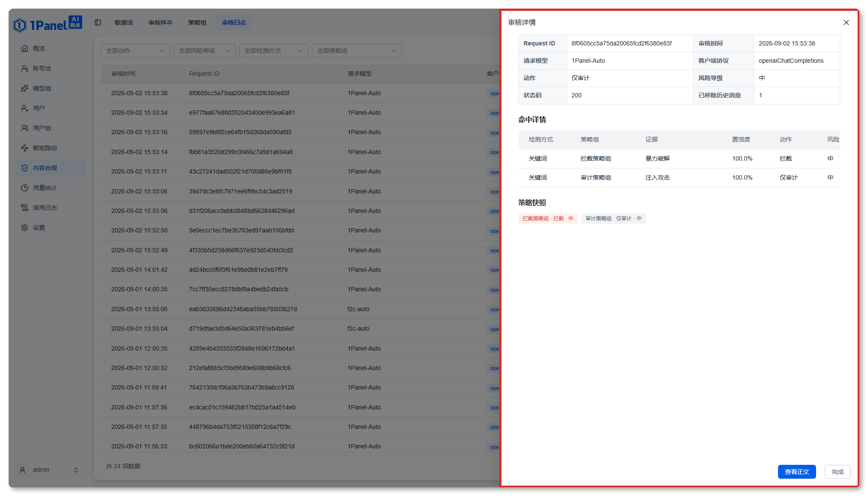The height and width of the screenshot is (496, 868).
Task: Open the 全部风险等级 dropdown
Action: [x=205, y=51]
